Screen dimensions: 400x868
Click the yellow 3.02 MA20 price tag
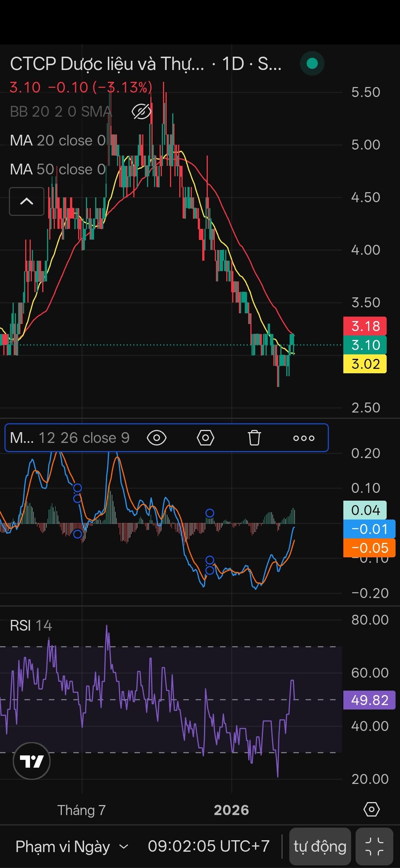tap(365, 364)
